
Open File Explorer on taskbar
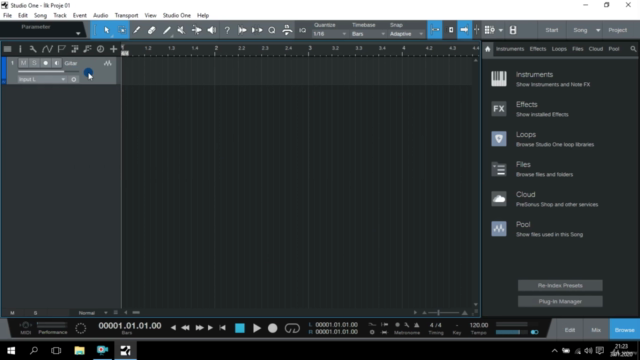point(79,350)
